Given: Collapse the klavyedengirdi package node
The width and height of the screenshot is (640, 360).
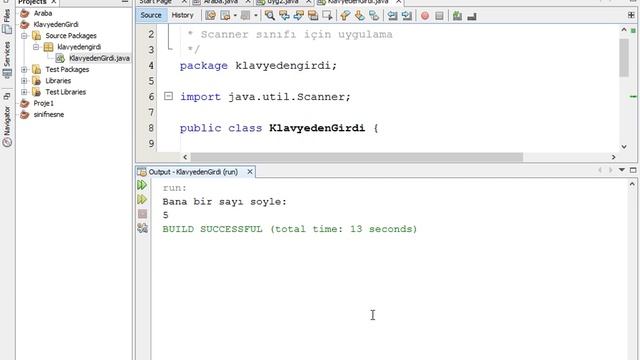Looking at the screenshot, I should click(36, 47).
